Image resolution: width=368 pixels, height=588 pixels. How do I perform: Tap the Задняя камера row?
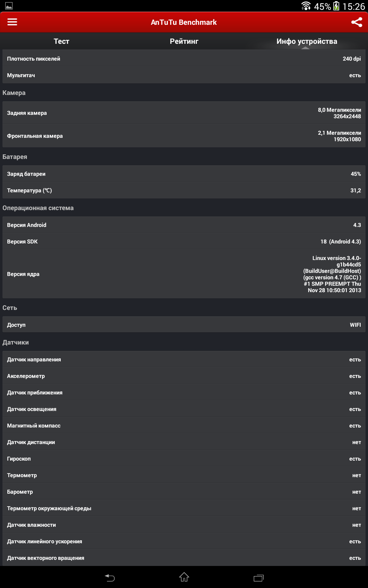tap(184, 113)
